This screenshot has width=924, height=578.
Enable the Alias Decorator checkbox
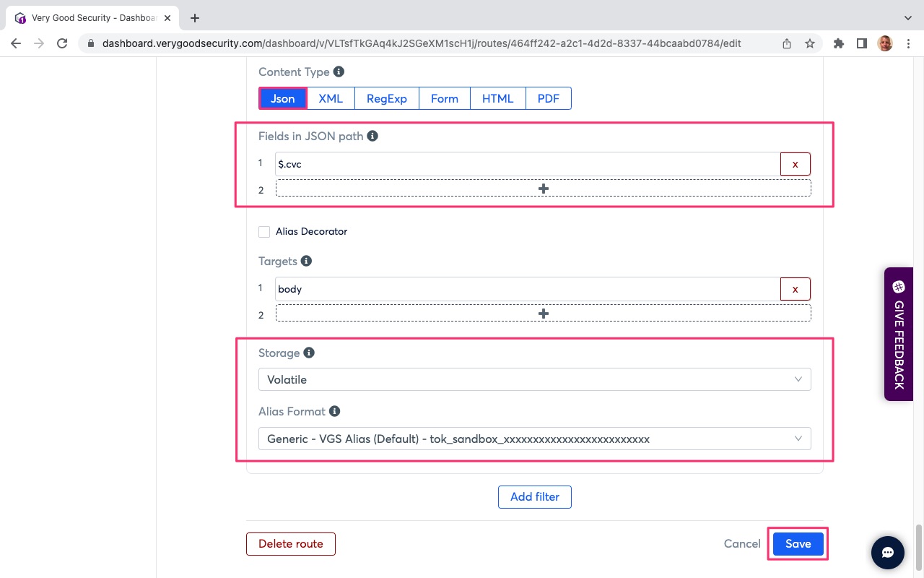264,232
